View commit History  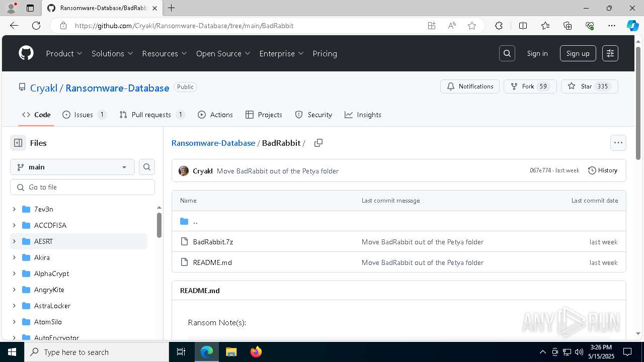coord(603,170)
